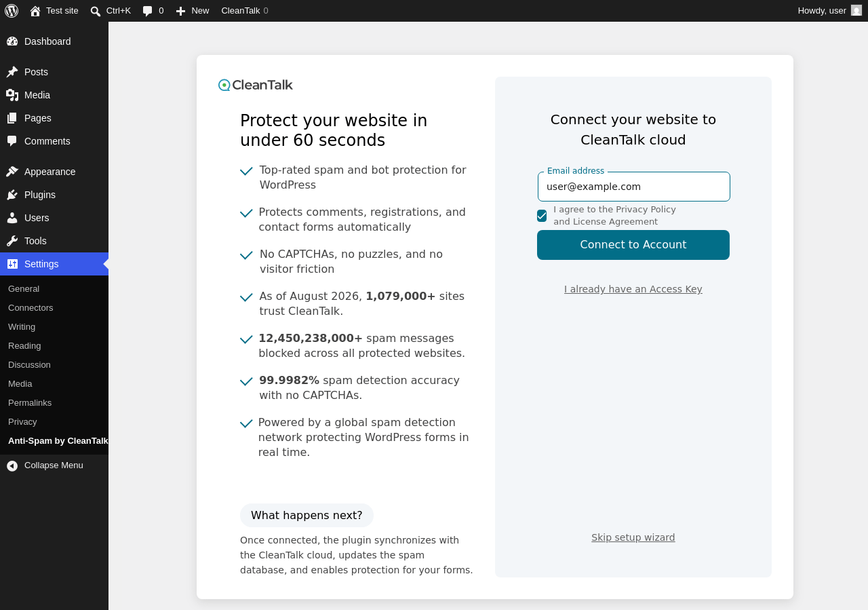Uncheck the Privacy Policy agreement checkbox
The width and height of the screenshot is (868, 610).
point(542,216)
